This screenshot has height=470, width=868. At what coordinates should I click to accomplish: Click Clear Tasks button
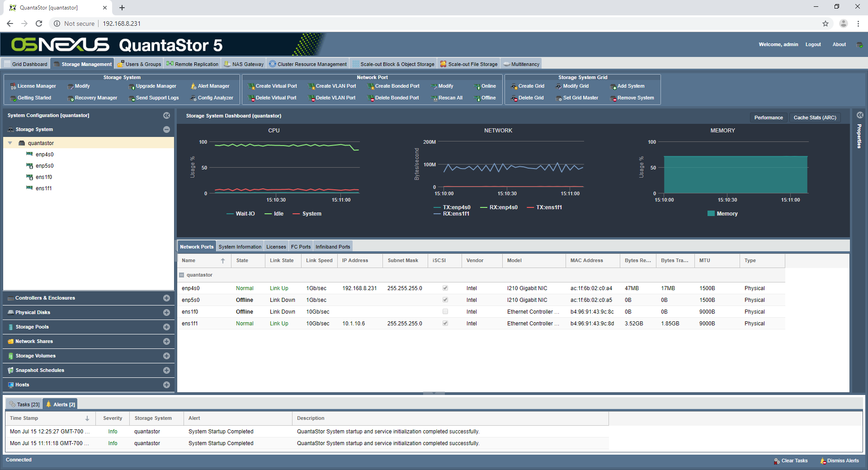(790, 461)
